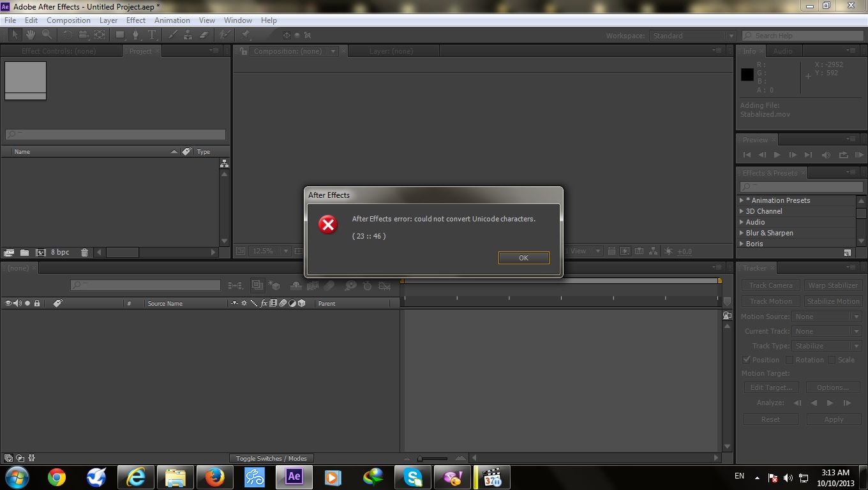Viewport: 868px width, 490px height.
Task: Click the trash delete icon in Project panel
Action: tap(84, 253)
